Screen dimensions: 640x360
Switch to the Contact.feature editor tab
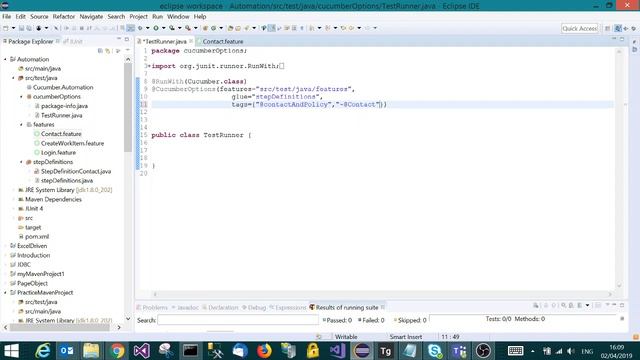coord(220,41)
